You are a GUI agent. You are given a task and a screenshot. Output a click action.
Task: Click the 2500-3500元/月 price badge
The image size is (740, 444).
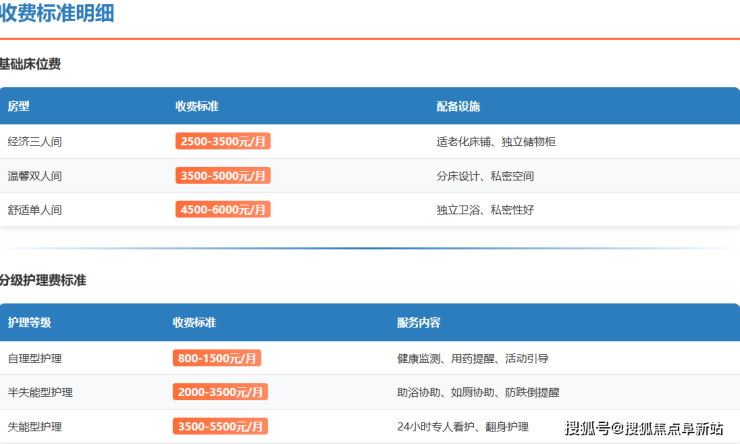(223, 142)
